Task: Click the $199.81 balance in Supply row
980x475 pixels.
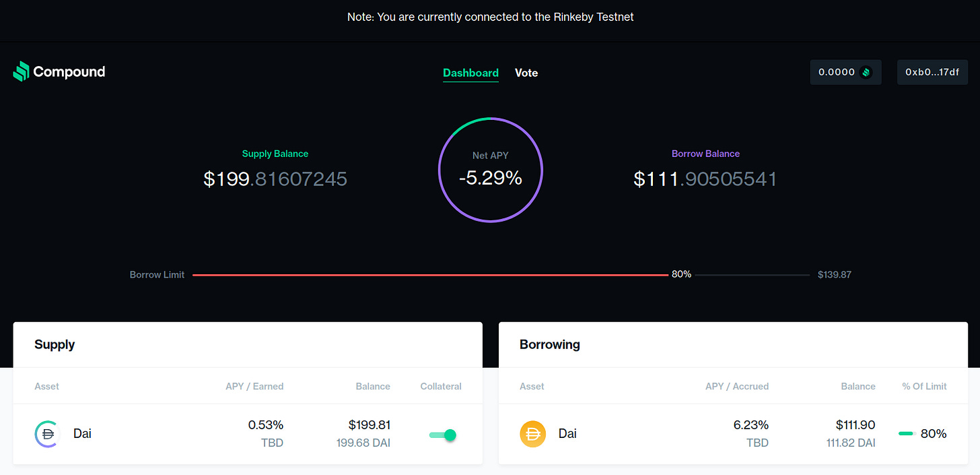Action: coord(370,425)
